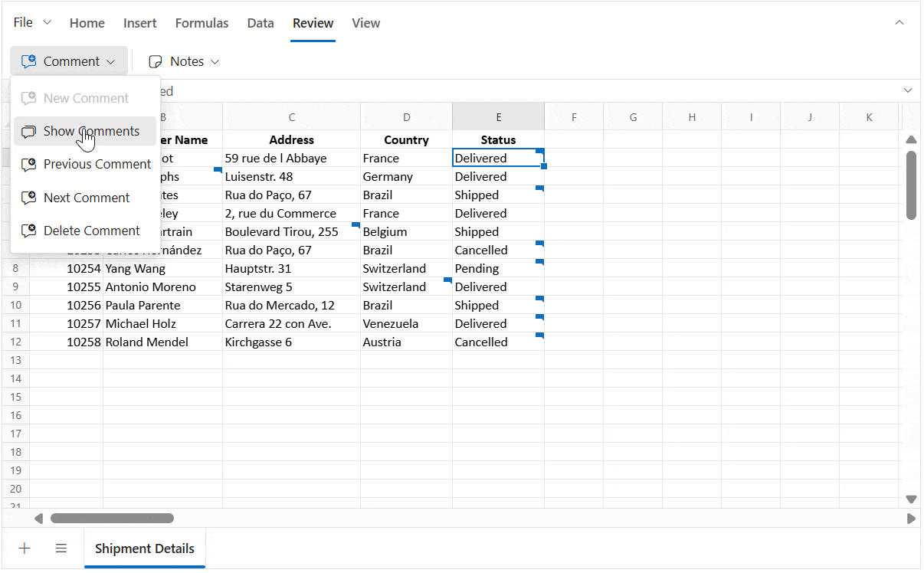Choose Next Comment from the menu
The image size is (924, 573).
(85, 198)
